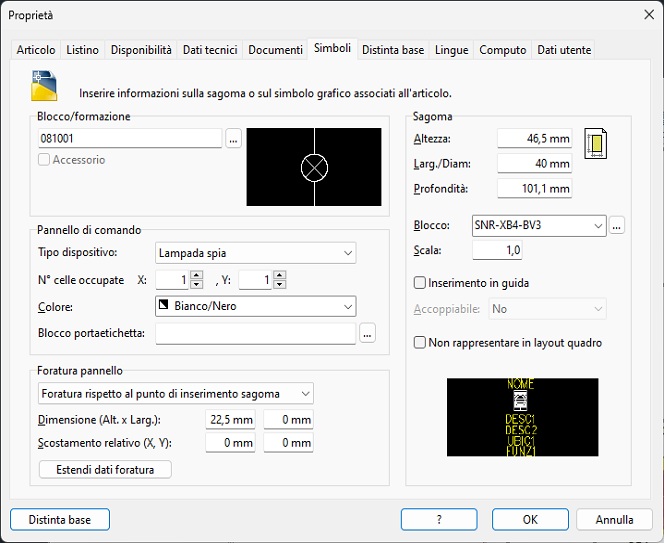Open browse button next to SNR-XB4-BV3 block
Screen dimensions: 665x544
[x=617, y=226]
